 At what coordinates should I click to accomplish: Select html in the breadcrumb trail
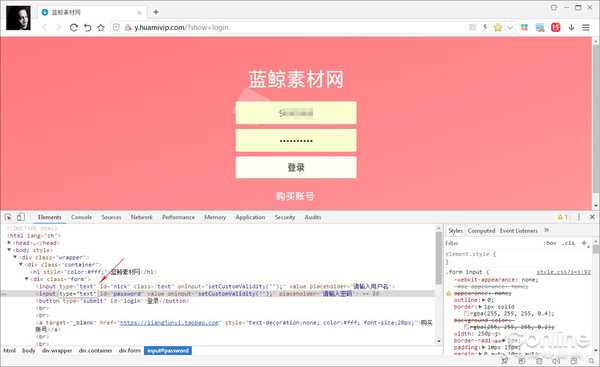pyautogui.click(x=10, y=351)
